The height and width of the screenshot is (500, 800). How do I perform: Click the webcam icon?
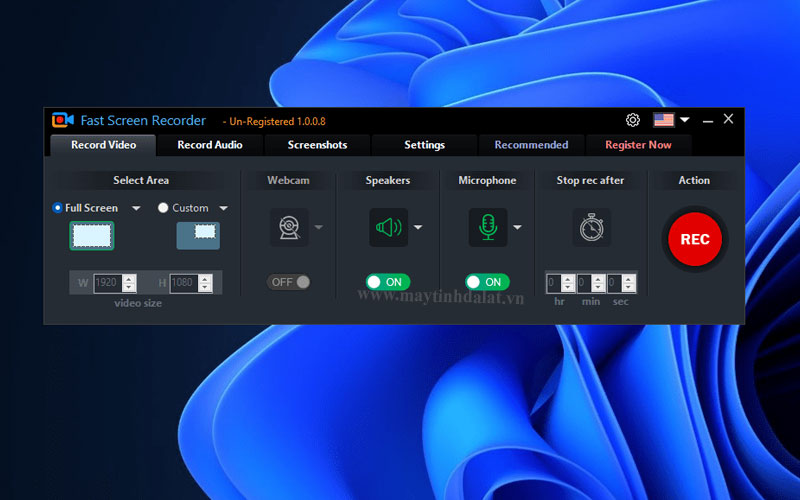(289, 228)
